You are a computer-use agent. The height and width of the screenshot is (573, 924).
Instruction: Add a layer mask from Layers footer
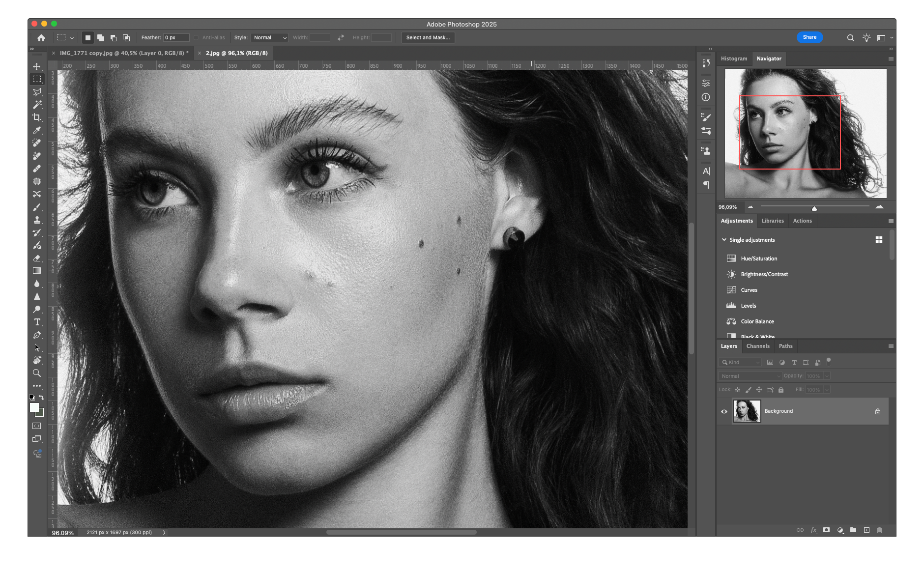[827, 530]
